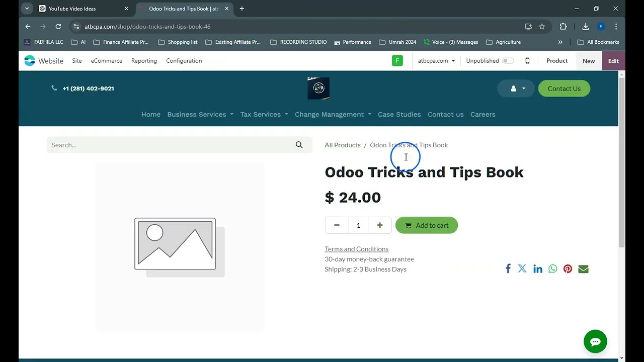Go back in browser history
This screenshot has width=644, height=362.
click(x=28, y=27)
